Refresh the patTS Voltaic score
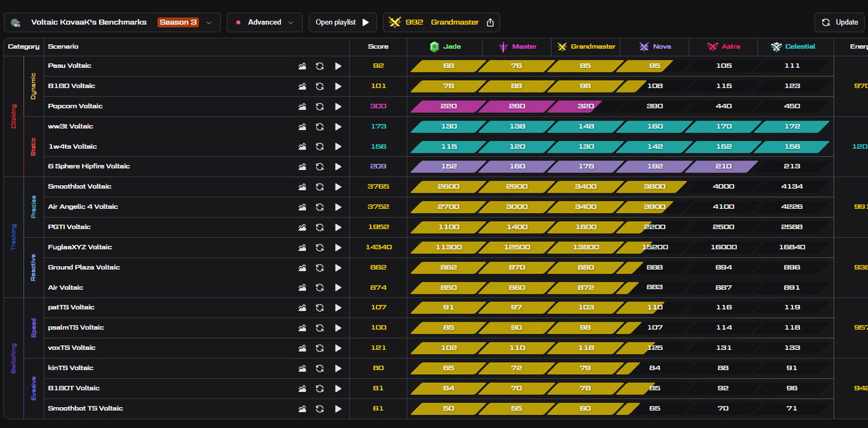 tap(320, 307)
